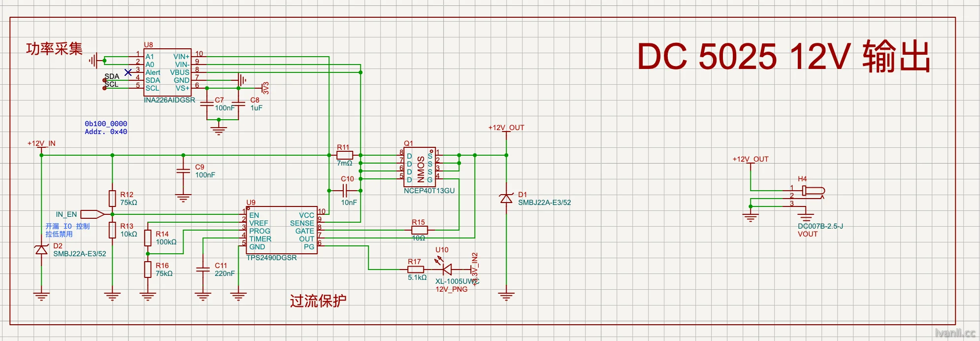Click the "DC007B-2.5-J" part name text

820,226
